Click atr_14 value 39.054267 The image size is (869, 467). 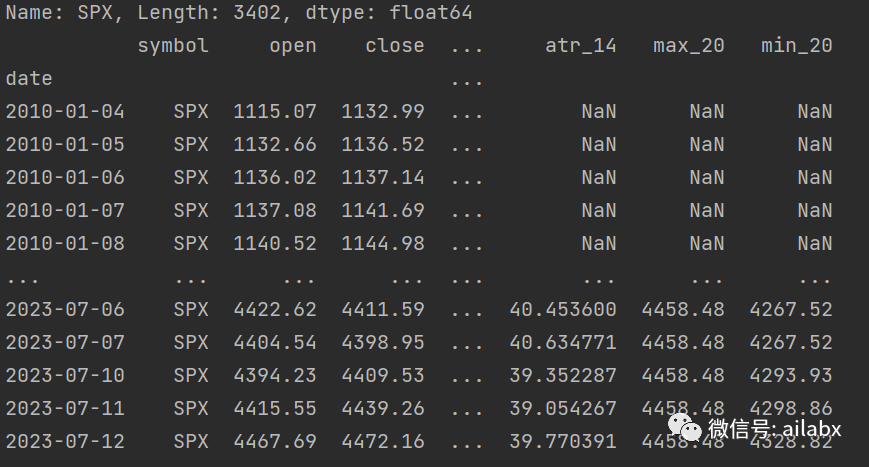[563, 409]
